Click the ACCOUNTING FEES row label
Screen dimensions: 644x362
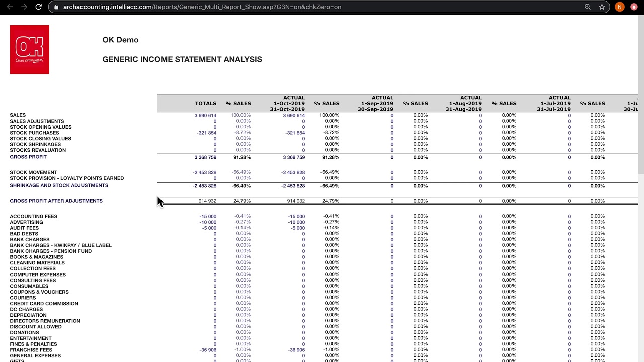[x=33, y=217]
